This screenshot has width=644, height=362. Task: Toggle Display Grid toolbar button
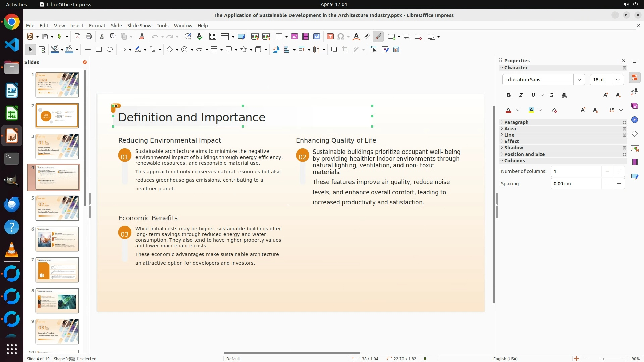(212, 37)
